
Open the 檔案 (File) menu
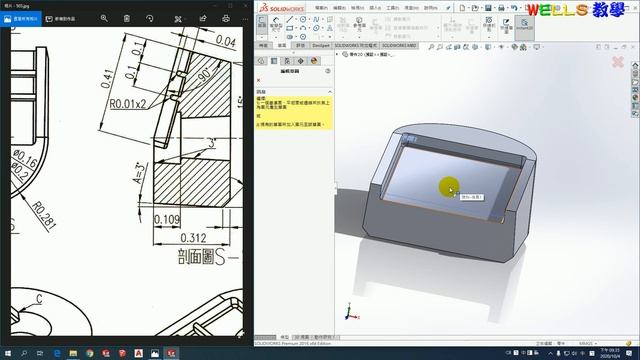(322, 8)
